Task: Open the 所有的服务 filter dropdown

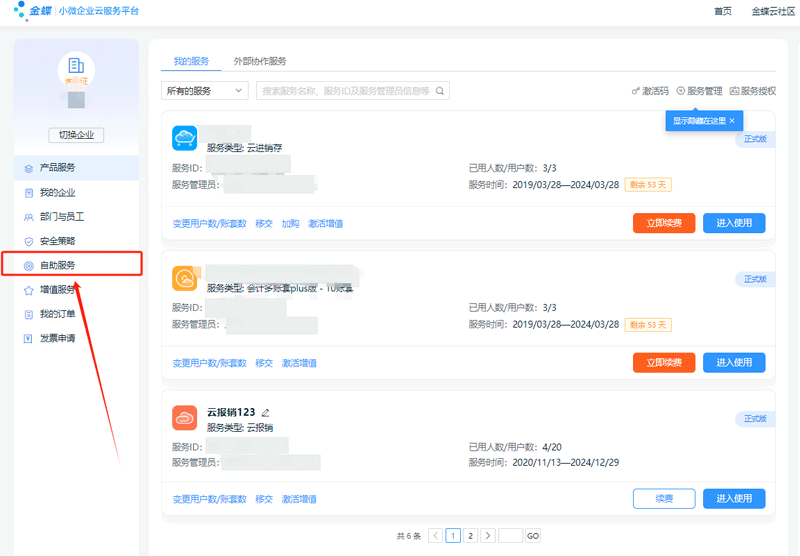Action: (x=205, y=91)
